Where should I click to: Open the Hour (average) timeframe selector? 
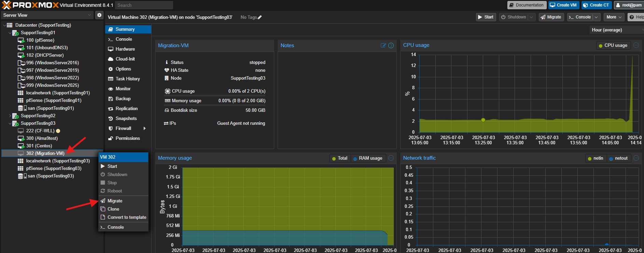(617, 30)
